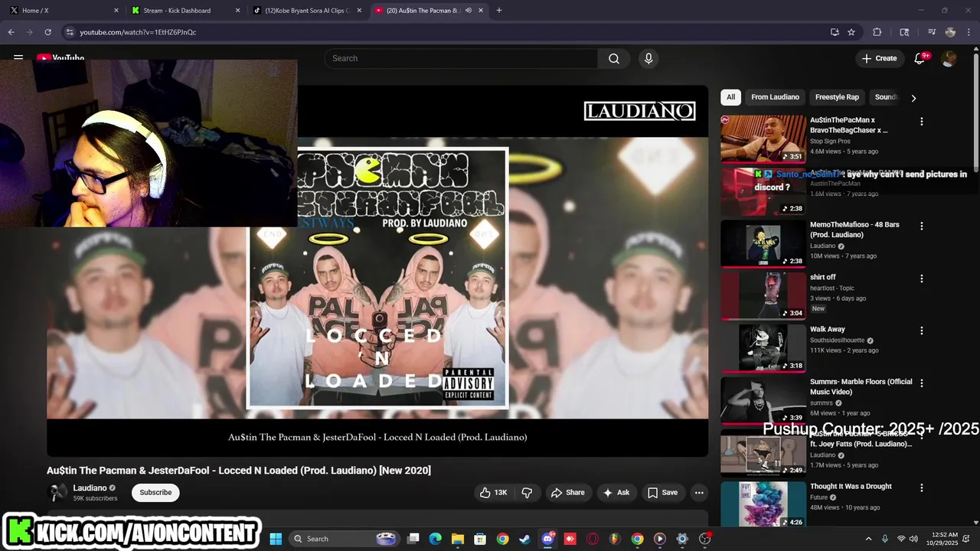Open options menu for MemoTheMafioso 48 Bars
The width and height of the screenshot is (980, 551).
[x=922, y=227]
